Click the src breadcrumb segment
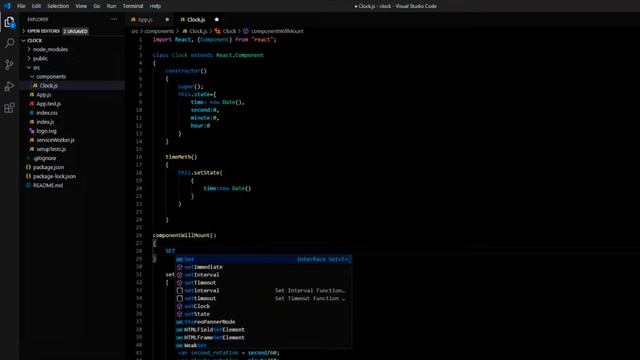This screenshot has width=640, height=360. pos(135,31)
